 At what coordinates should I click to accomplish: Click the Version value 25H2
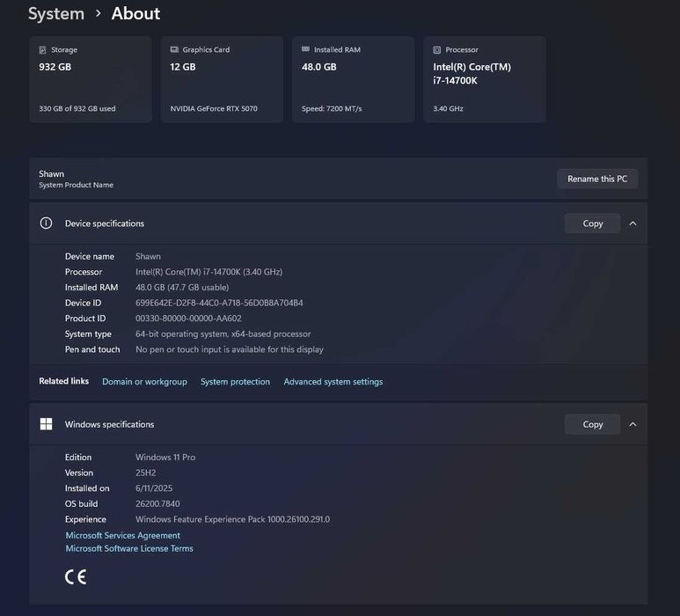pyautogui.click(x=146, y=473)
